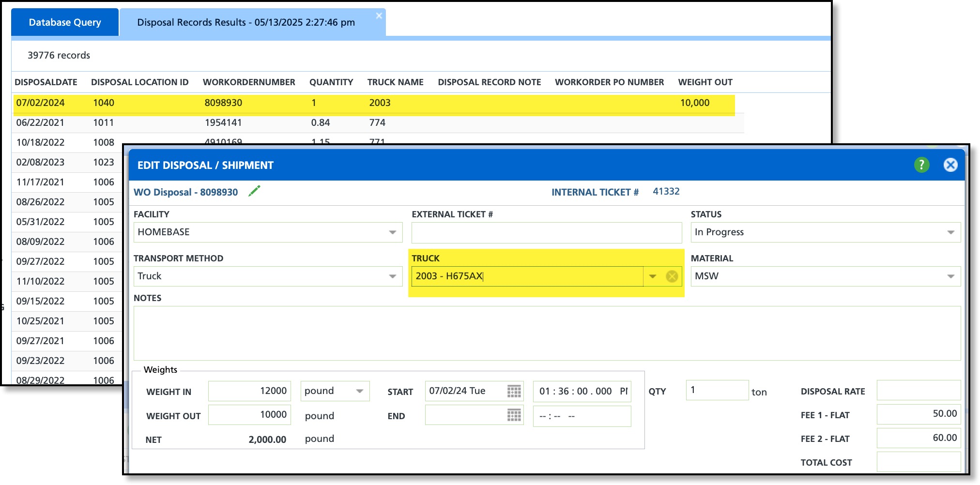Screen dimensions: 980x485
Task: Select the 06/22/2021 disposal record row
Action: point(378,123)
